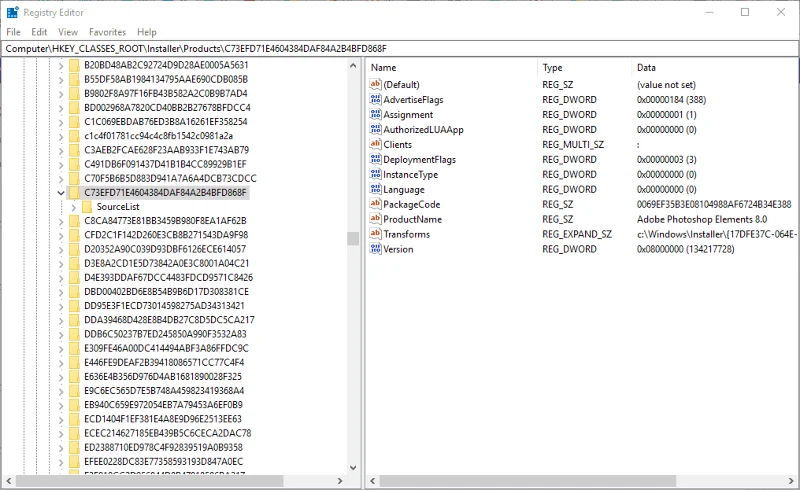Click the PackageCode string value icon
The width and height of the screenshot is (800, 490).
click(376, 204)
